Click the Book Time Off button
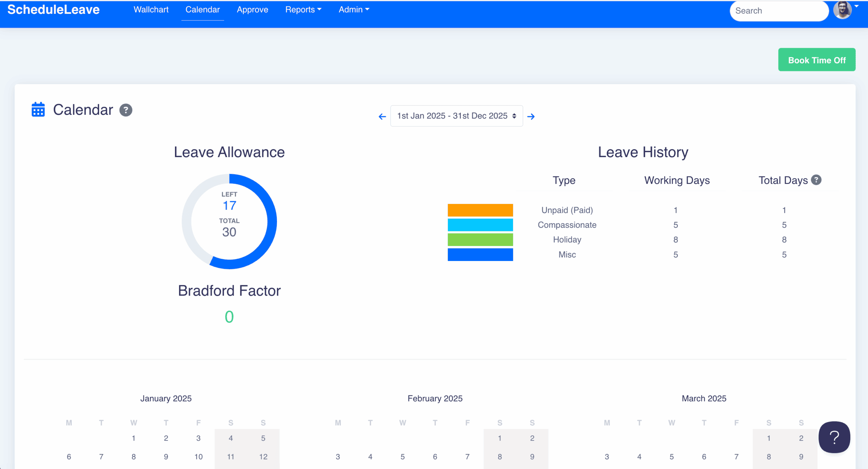The height and width of the screenshot is (469, 868). coord(816,60)
